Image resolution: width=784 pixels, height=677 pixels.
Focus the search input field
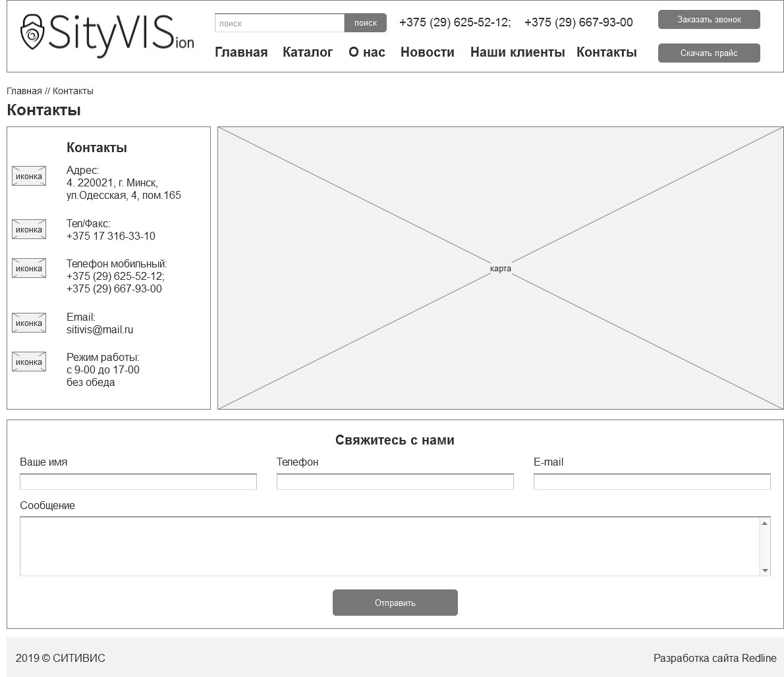[279, 23]
